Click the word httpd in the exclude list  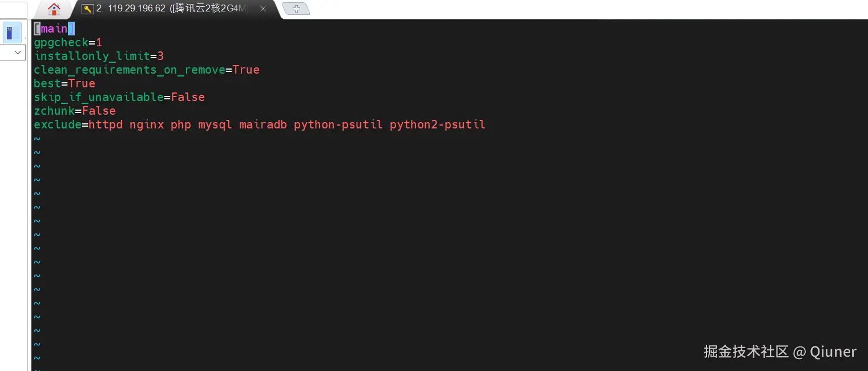click(x=106, y=124)
